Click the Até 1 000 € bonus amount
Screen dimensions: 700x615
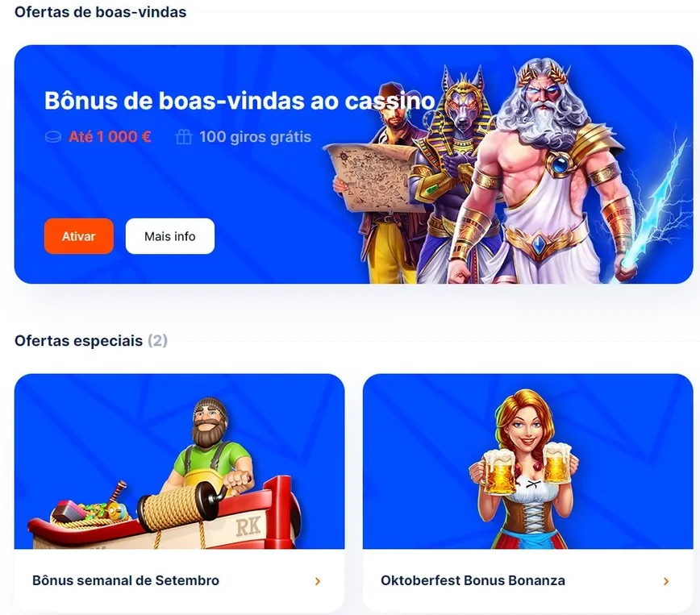coord(110,136)
